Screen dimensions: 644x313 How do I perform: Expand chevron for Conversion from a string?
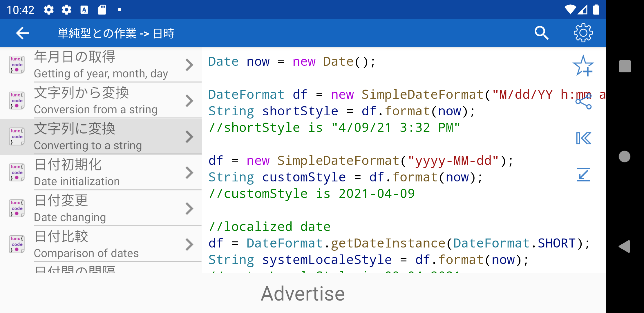click(x=189, y=101)
